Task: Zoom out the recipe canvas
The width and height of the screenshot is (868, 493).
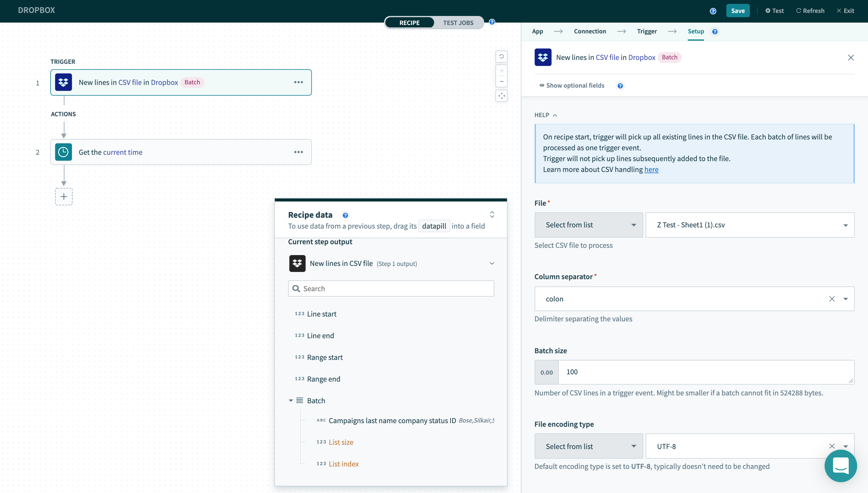Action: pos(502,82)
